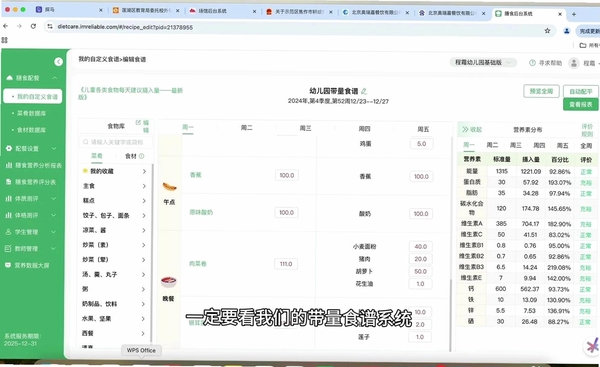Click the bowl 晚餐 meal icon
Screen dimensions: 600x367
click(x=168, y=282)
